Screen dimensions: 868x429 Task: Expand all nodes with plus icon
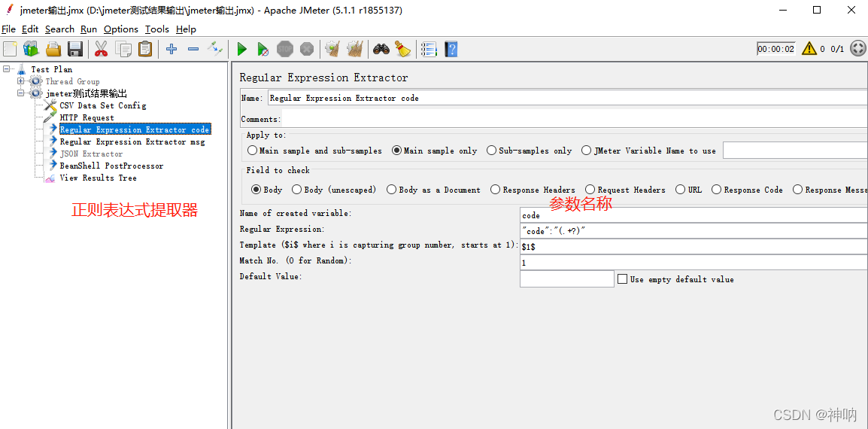point(171,50)
